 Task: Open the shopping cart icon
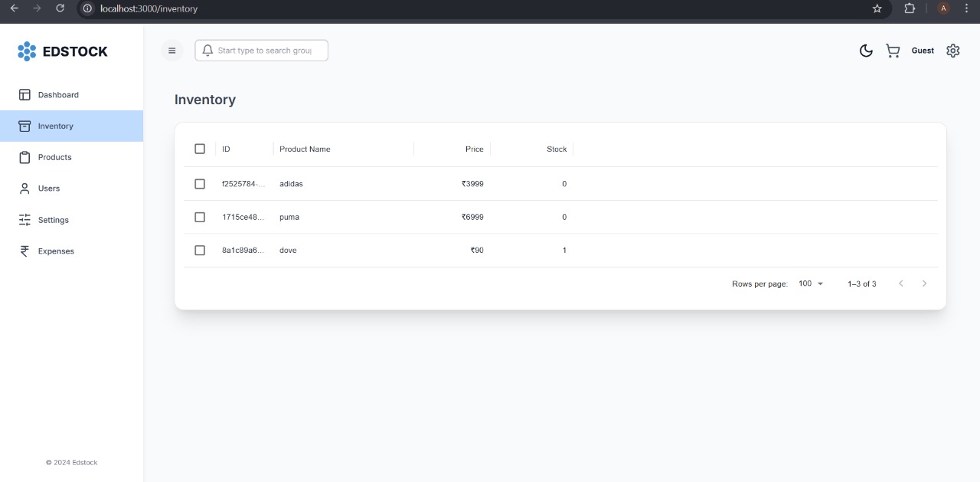click(893, 51)
